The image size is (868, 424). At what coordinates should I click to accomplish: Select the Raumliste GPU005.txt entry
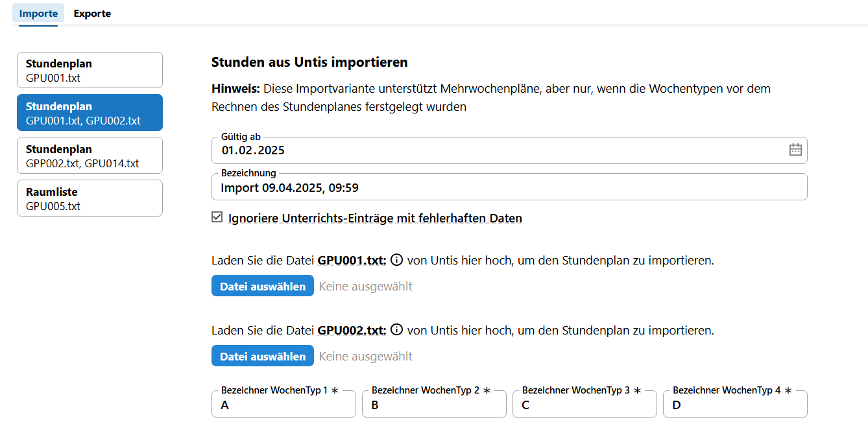90,198
